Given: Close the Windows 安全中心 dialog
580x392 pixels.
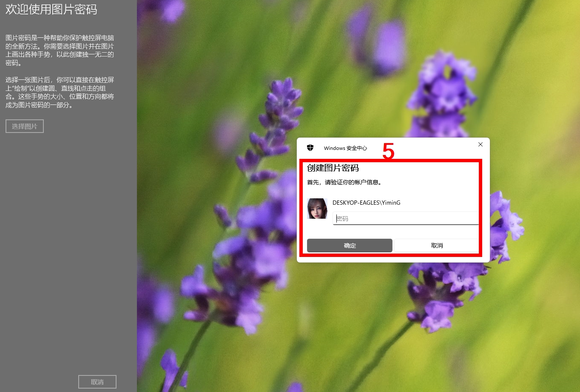Looking at the screenshot, I should click(x=480, y=144).
